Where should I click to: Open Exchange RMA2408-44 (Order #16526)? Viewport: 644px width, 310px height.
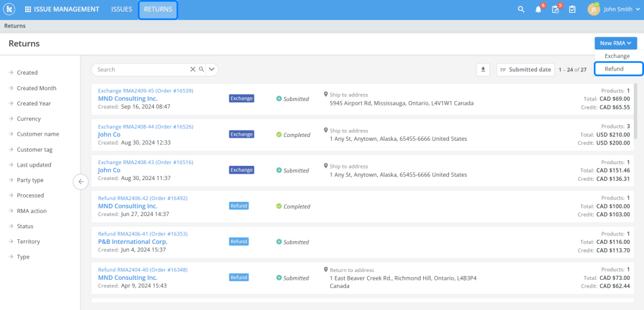[x=146, y=127]
